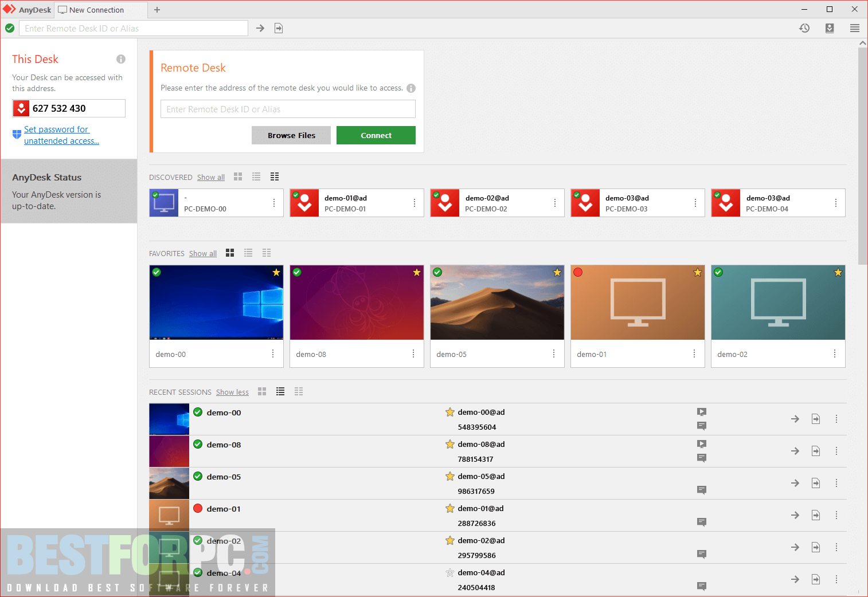Toggle favorite star on demo-01 thumbnail
868x597 pixels.
point(698,272)
